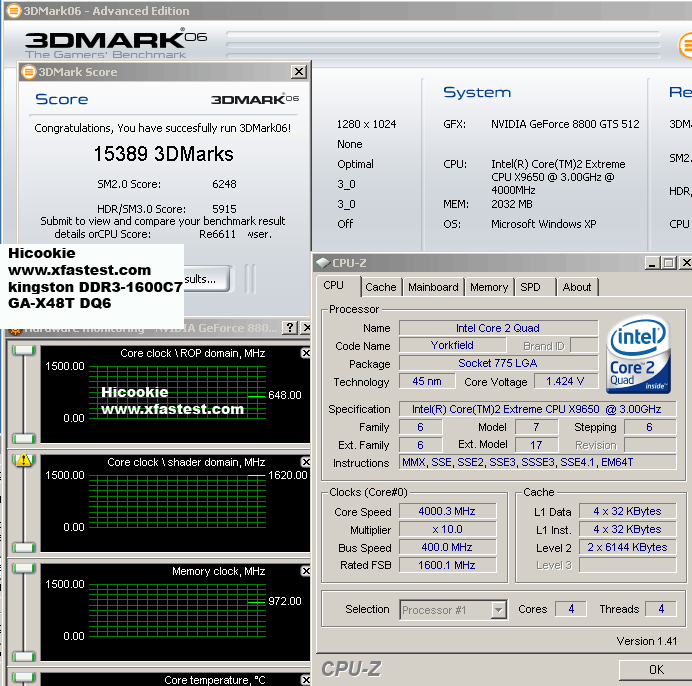
Task: Click the Code Name field Yorkfield
Action: pyautogui.click(x=452, y=345)
